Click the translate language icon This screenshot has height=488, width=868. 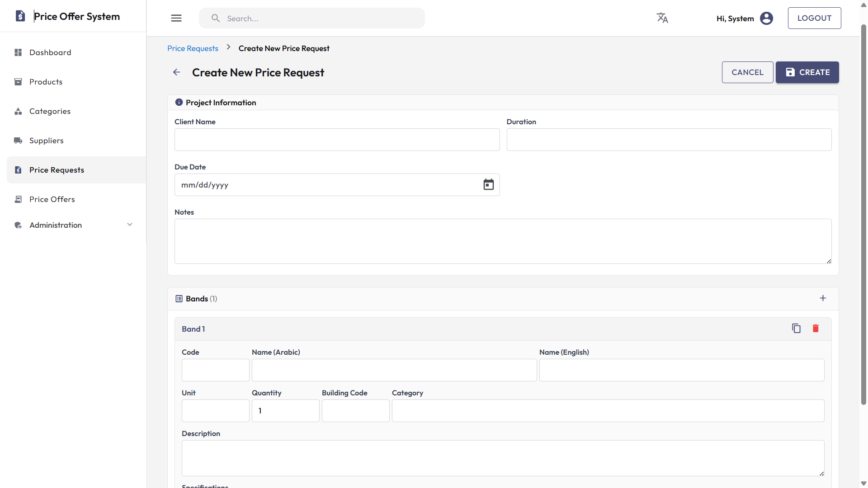tap(662, 18)
